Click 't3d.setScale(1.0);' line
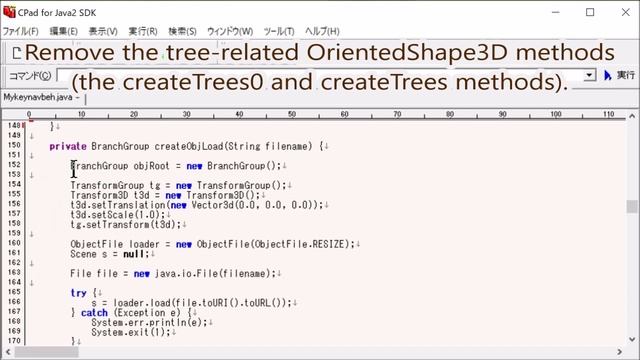The width and height of the screenshot is (640, 360). tap(118, 215)
